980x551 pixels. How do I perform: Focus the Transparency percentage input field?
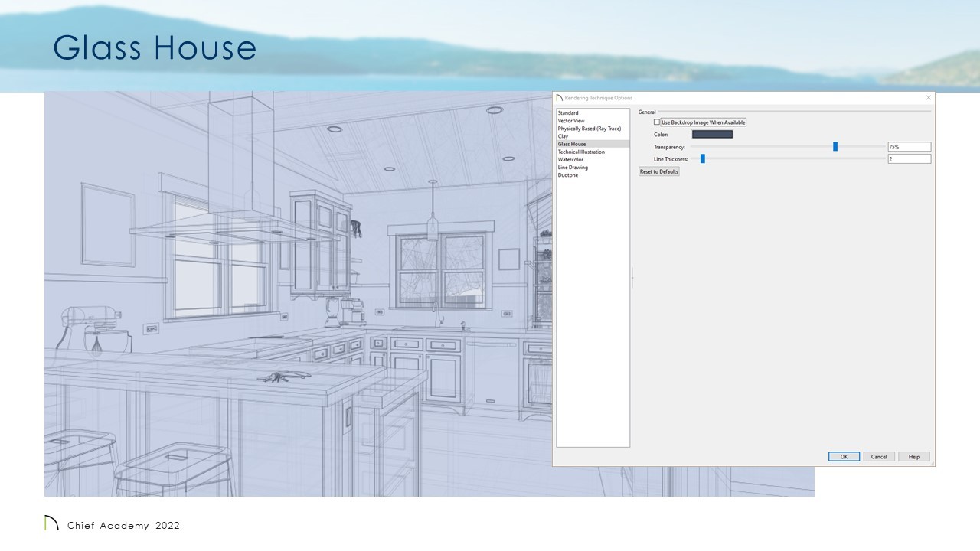pos(909,147)
